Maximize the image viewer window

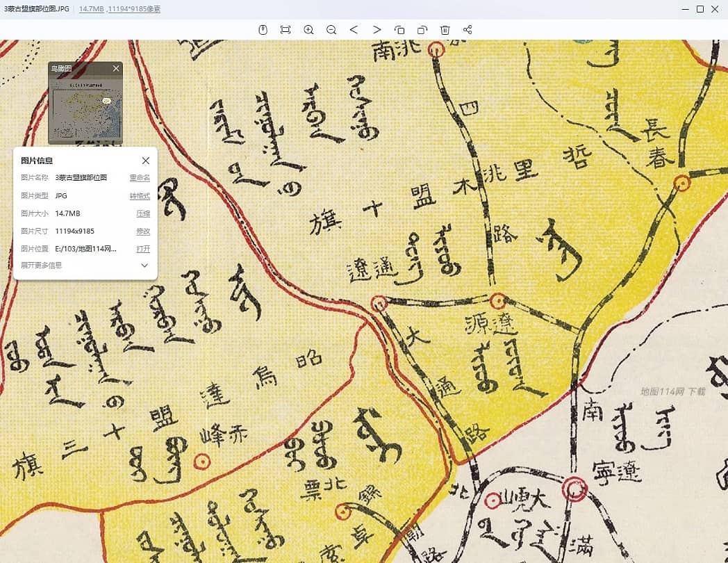[700, 9]
